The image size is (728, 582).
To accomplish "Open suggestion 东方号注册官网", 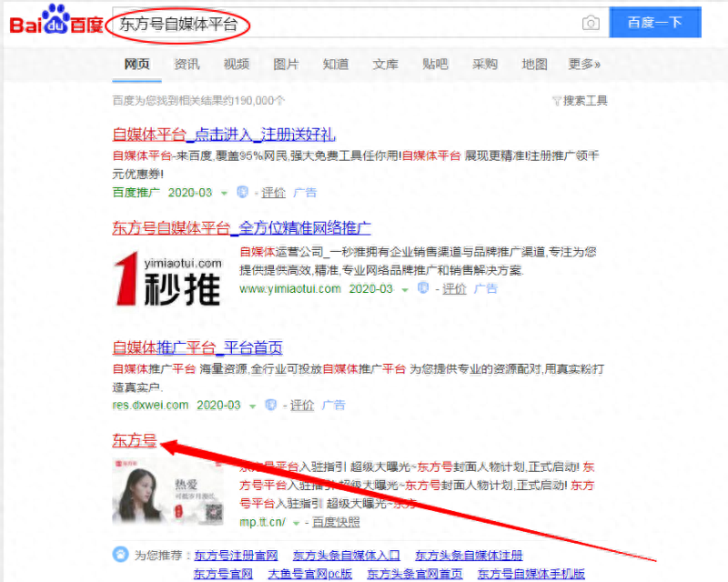I will [x=236, y=555].
